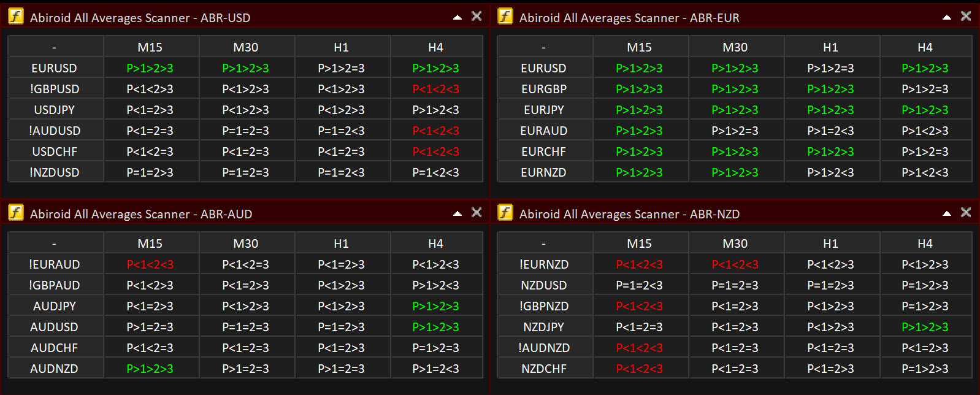Open EURJPY pair in ABR-EUR panel
Screen dimensions: 980x395
[x=544, y=110]
